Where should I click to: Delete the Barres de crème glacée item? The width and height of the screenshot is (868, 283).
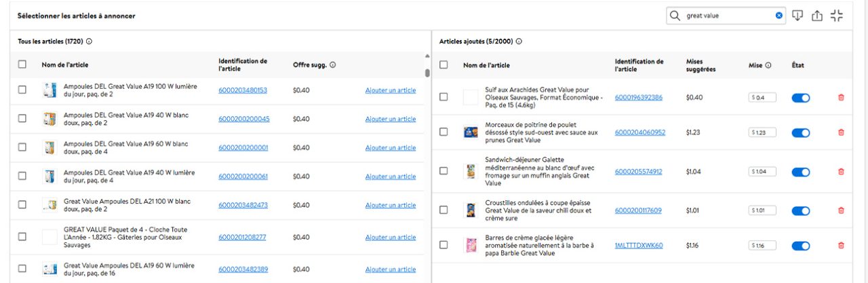pyautogui.click(x=842, y=245)
